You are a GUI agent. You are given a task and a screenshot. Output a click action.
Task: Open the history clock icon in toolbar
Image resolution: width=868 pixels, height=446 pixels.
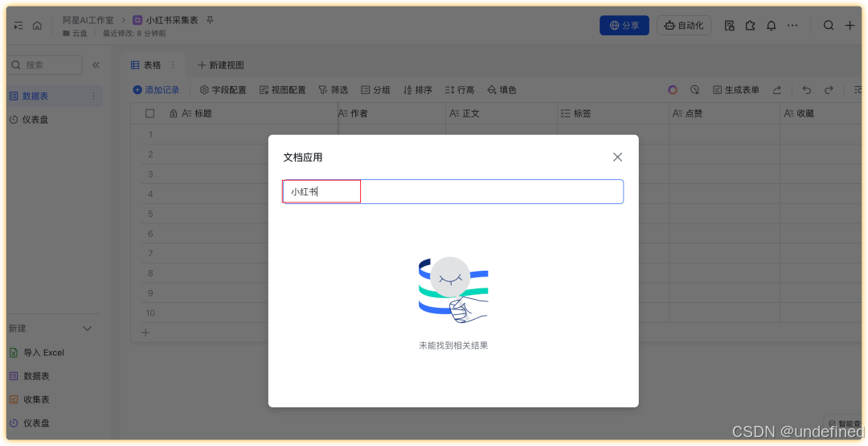(x=694, y=90)
